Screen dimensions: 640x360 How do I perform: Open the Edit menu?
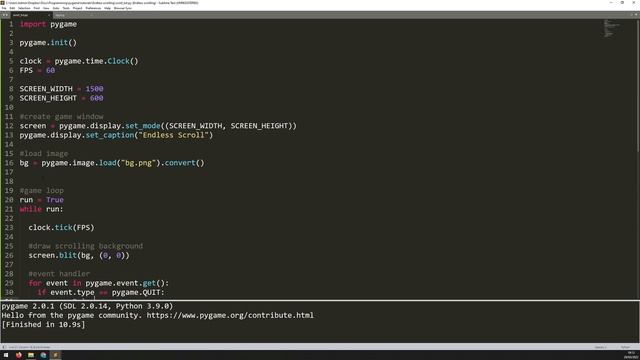[x=12, y=8]
